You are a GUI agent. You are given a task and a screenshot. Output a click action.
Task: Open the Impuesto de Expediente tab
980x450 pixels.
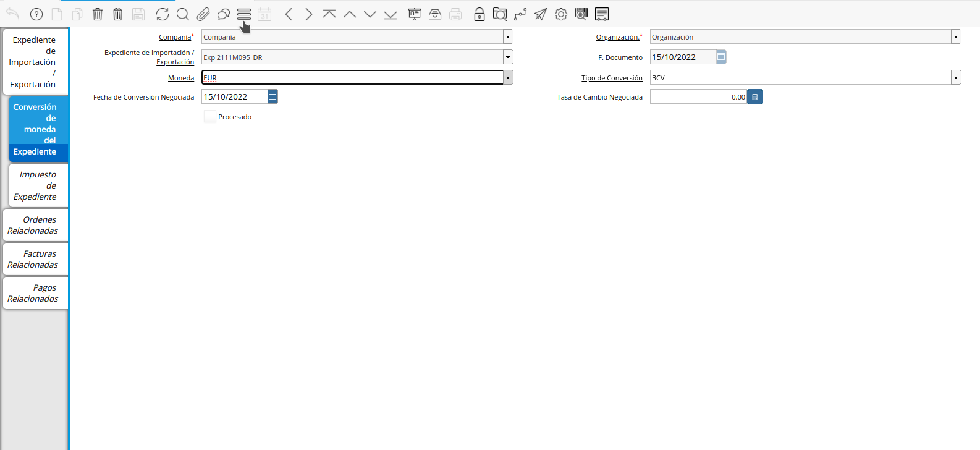coord(38,185)
